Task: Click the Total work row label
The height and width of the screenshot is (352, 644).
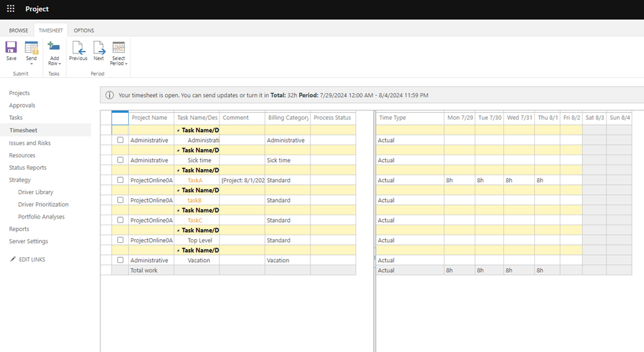Action: (144, 270)
